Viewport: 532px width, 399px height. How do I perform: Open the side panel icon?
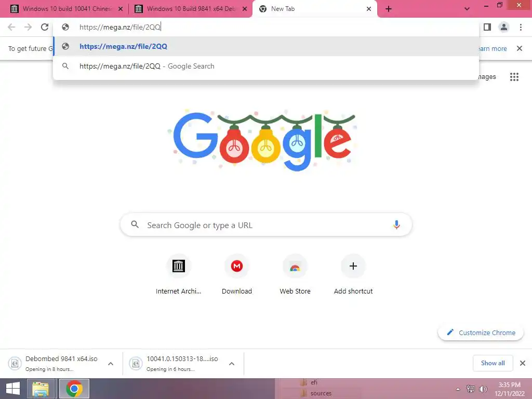pyautogui.click(x=487, y=27)
